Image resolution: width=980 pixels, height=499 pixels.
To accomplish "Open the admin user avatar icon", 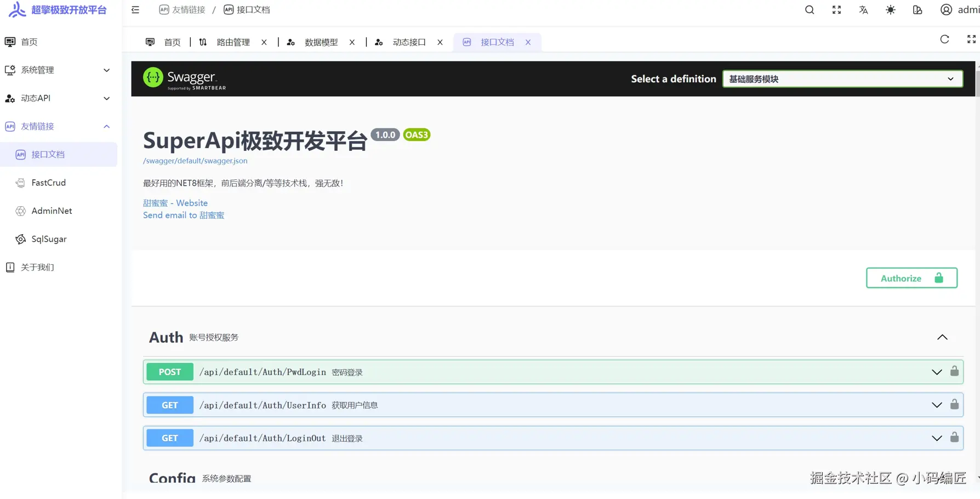I will click(x=946, y=9).
